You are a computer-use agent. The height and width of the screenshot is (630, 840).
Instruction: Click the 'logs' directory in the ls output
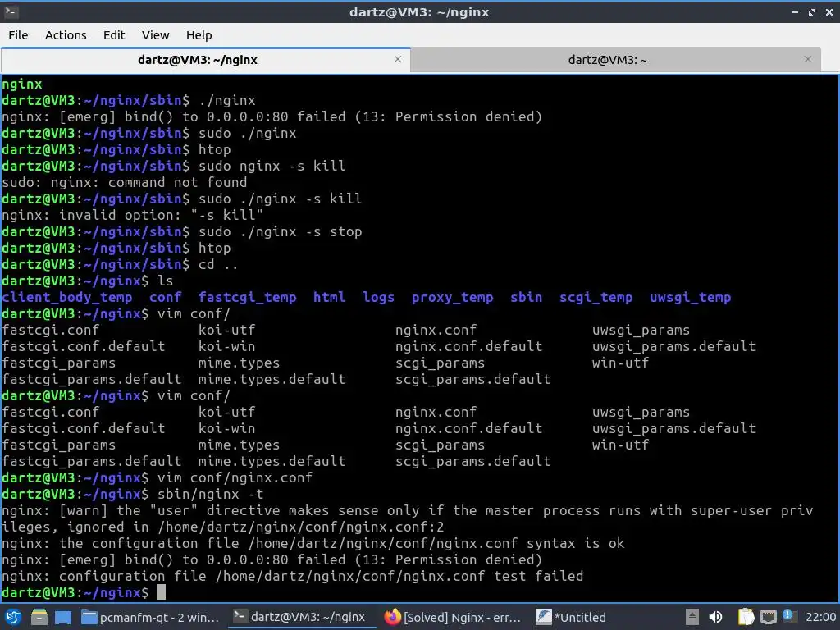(378, 297)
